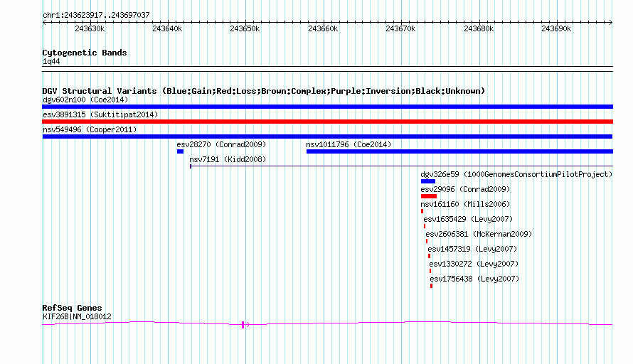
Task: Click the 243630k ruler label
Action: pyautogui.click(x=90, y=28)
